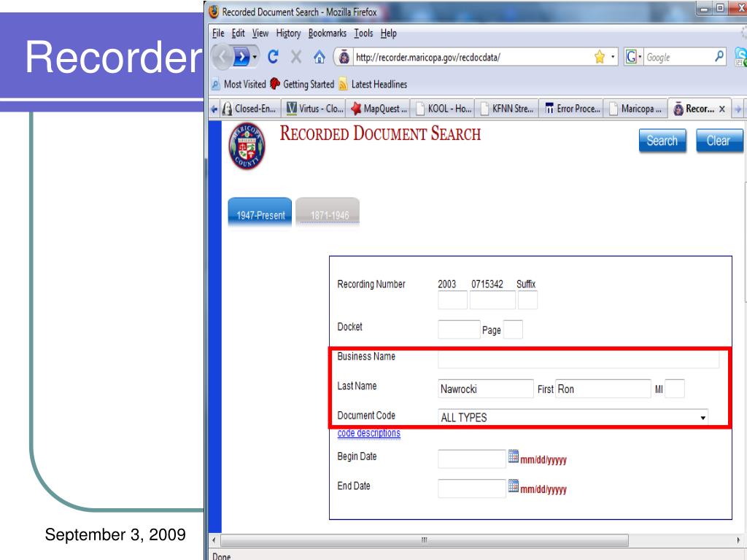Switch to the Maricopa tab
The image size is (747, 560).
point(636,109)
